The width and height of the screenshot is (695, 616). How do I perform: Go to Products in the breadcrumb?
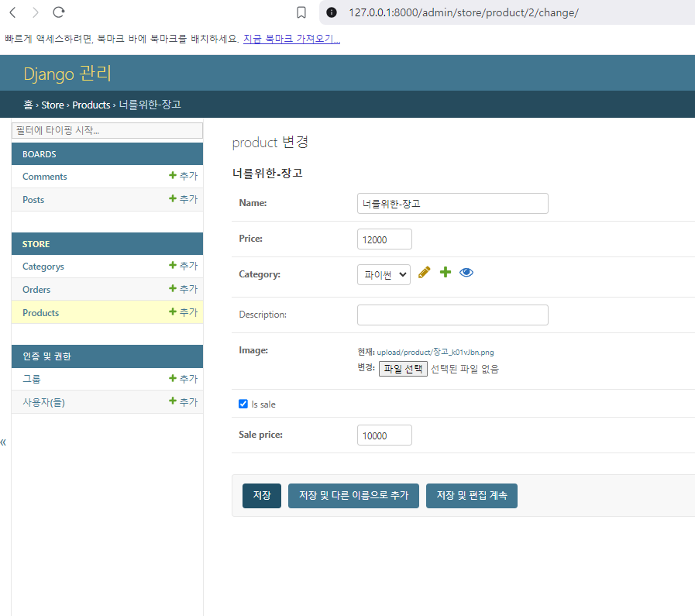[x=91, y=105]
